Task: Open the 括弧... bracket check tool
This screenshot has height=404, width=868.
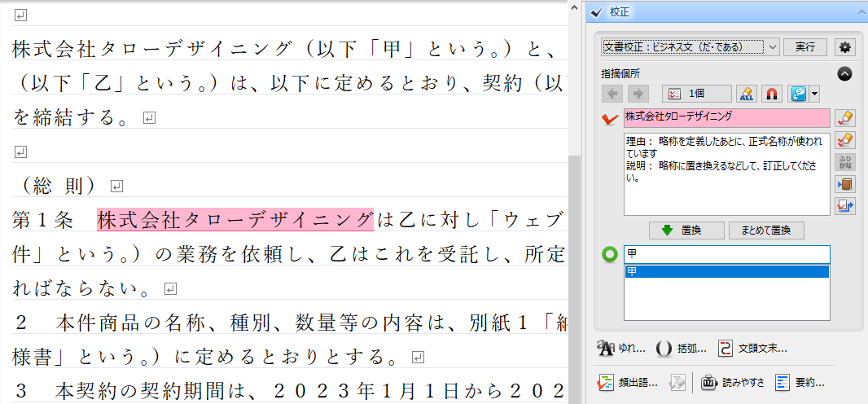Action: coord(681,349)
